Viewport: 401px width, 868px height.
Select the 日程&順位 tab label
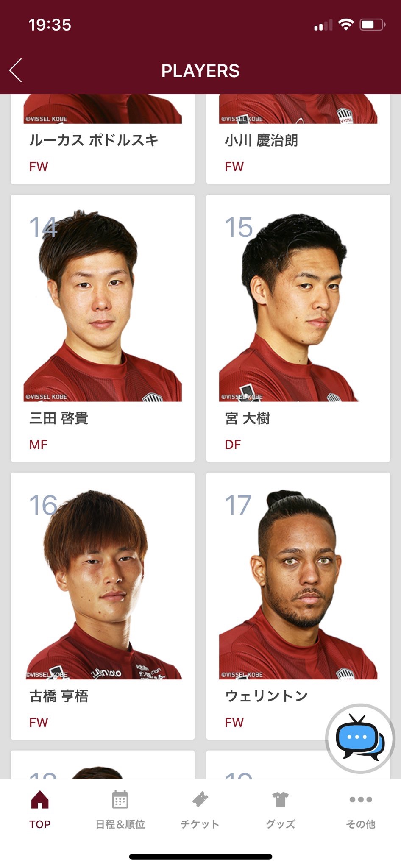[x=120, y=824]
